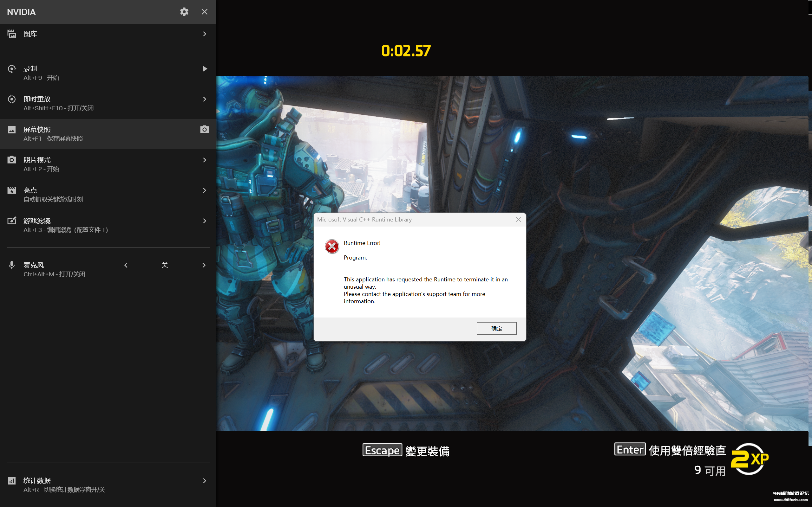Open the 图库 (Gallery) panel icon
Screen dimensions: 812x507
[x=12, y=34]
